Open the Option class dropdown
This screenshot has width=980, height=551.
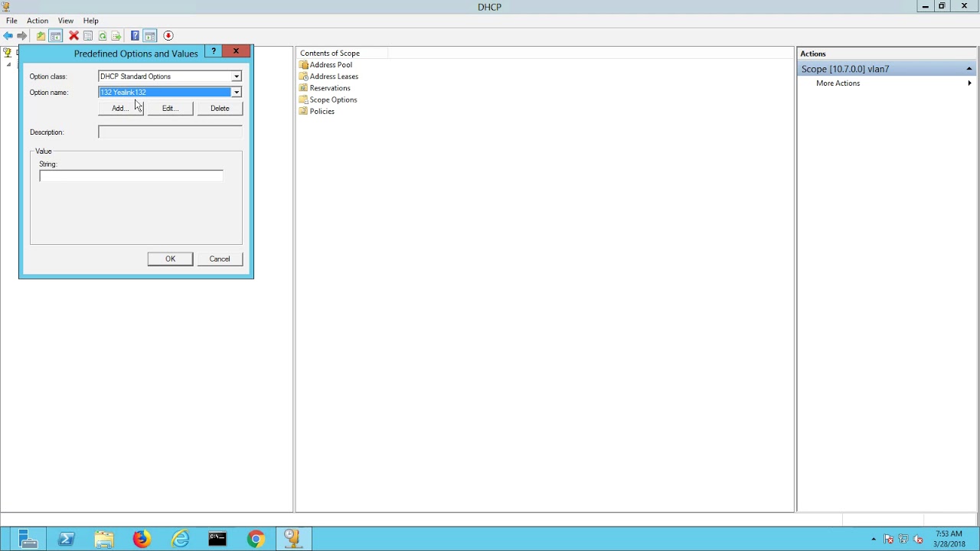[237, 77]
